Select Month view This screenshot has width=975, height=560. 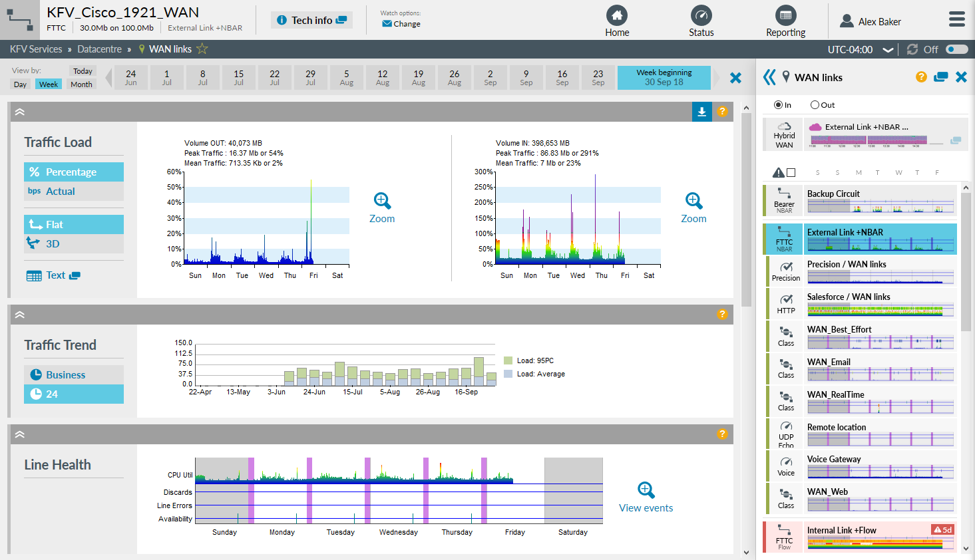[x=82, y=84]
